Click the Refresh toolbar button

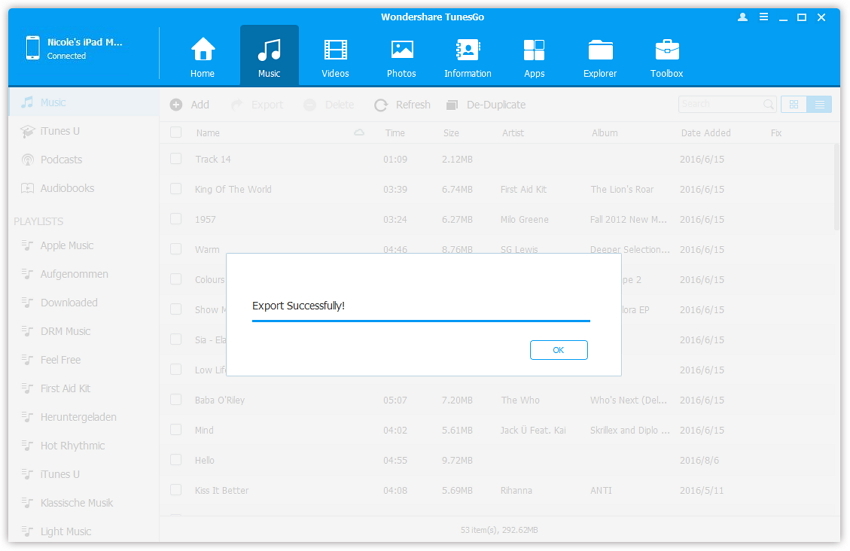pos(402,105)
